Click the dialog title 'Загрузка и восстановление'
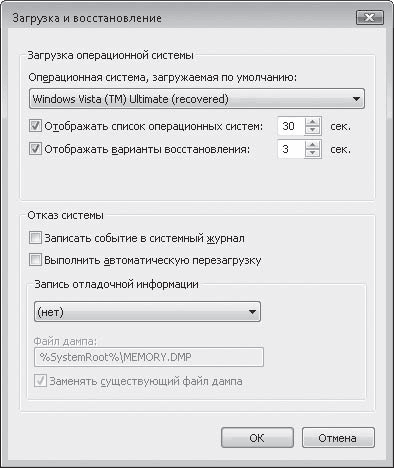Image resolution: width=394 pixels, height=468 pixels. (x=87, y=18)
